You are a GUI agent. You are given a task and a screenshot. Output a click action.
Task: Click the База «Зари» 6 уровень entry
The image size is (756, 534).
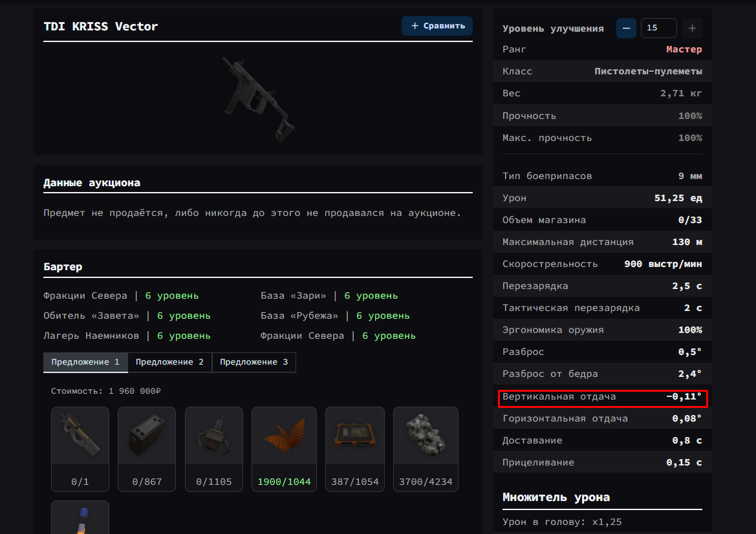[x=329, y=295]
